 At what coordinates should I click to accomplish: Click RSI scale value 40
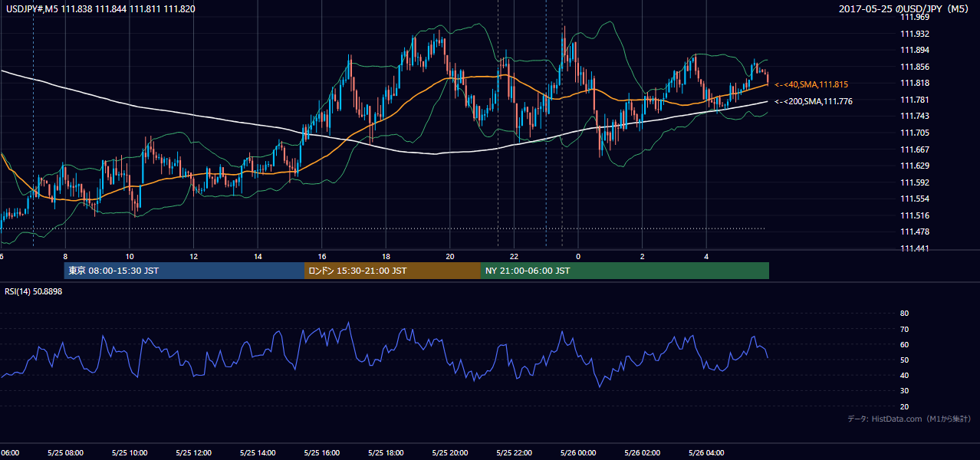[x=904, y=375]
